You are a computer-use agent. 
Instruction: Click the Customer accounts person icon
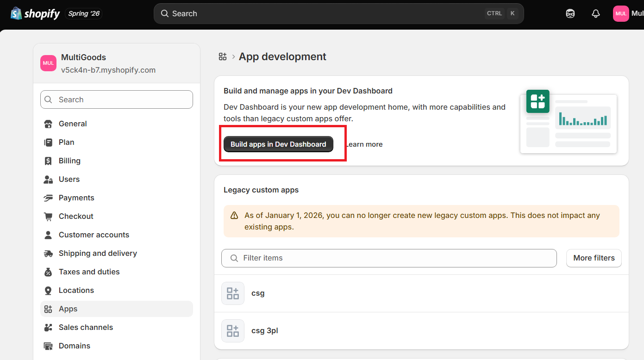pyautogui.click(x=48, y=235)
